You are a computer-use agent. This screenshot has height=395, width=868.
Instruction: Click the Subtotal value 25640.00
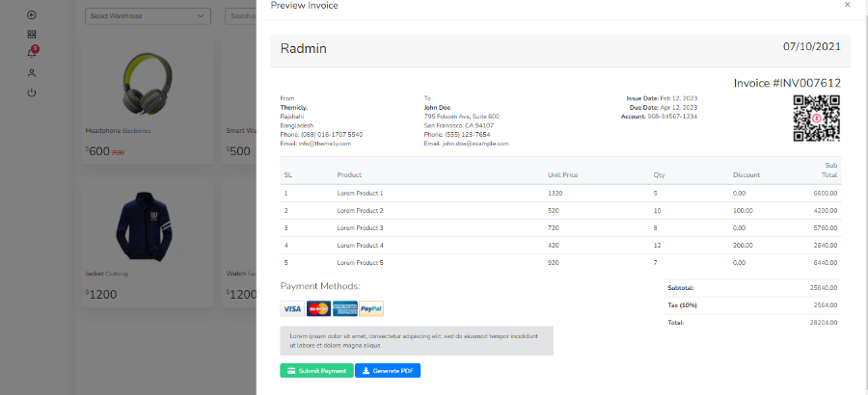point(824,288)
